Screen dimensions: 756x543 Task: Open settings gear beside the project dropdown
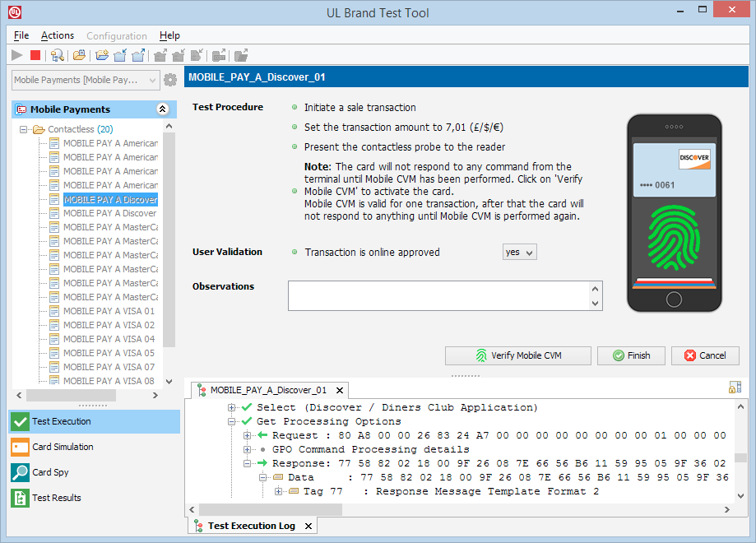[170, 80]
